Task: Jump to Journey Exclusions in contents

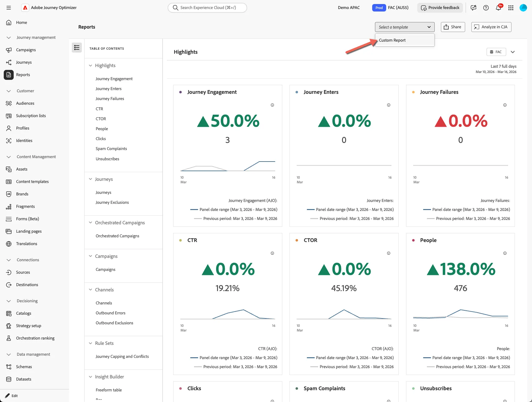Action: [x=112, y=203]
